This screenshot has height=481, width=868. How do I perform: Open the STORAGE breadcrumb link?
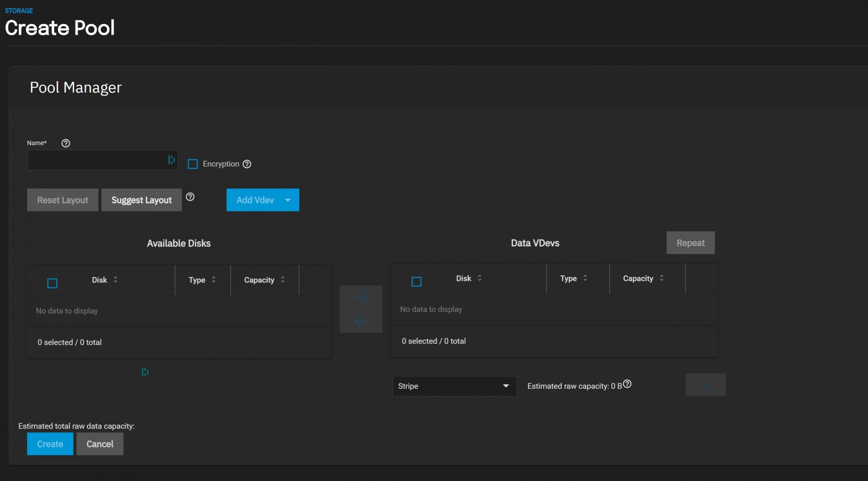click(19, 10)
